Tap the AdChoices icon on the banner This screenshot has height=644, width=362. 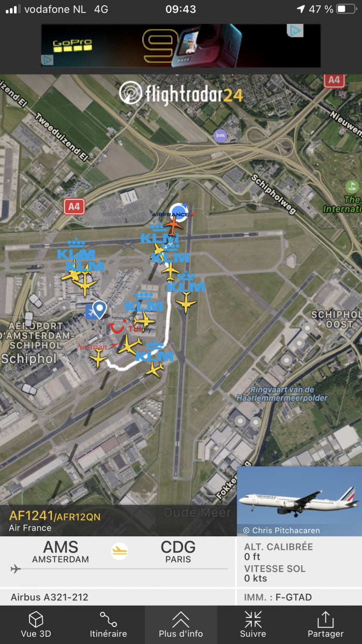pyautogui.click(x=295, y=31)
